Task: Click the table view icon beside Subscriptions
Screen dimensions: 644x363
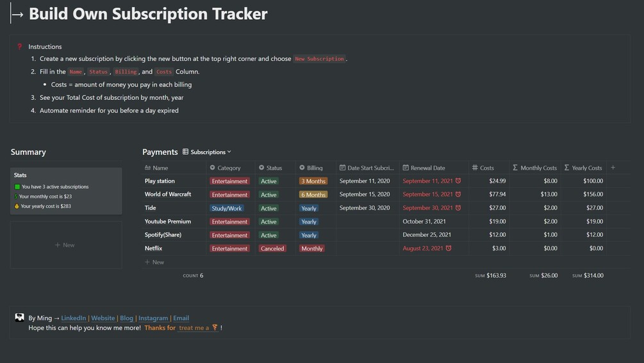Action: pyautogui.click(x=186, y=152)
